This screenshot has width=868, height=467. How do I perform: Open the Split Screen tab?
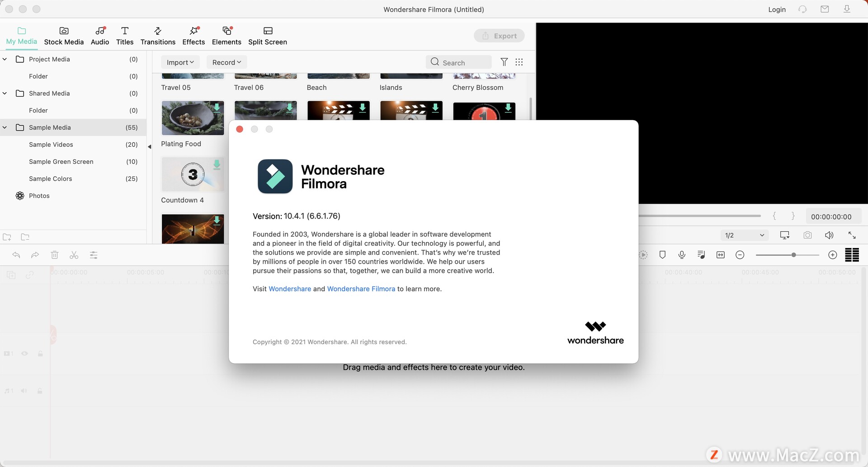(268, 36)
